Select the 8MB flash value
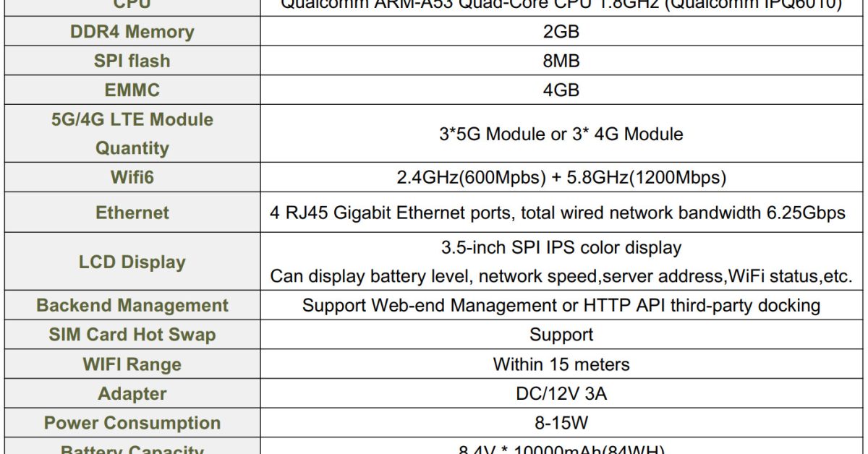 [561, 61]
